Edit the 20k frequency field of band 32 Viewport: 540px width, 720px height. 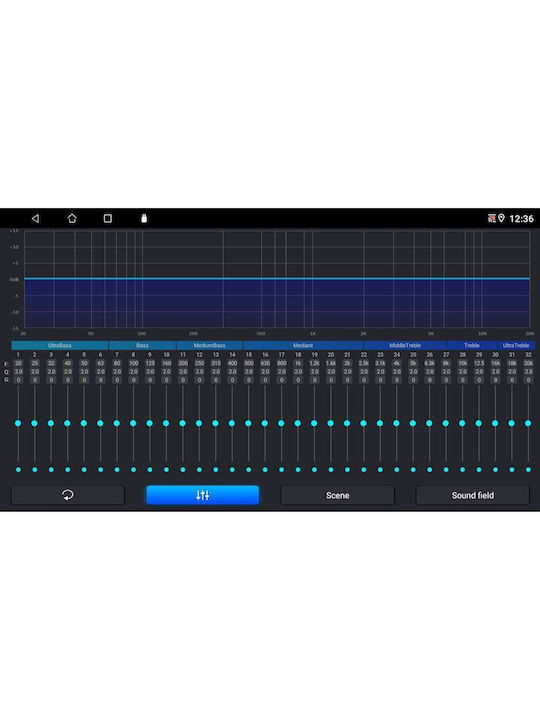point(529,363)
